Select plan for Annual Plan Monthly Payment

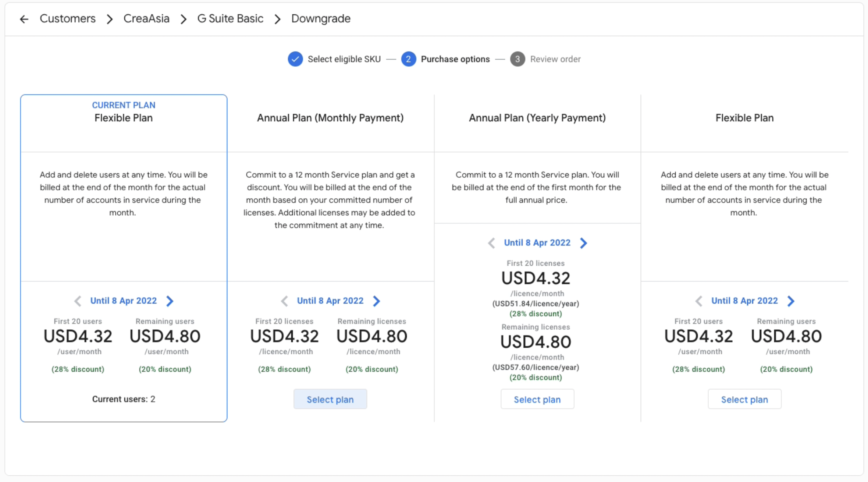(330, 399)
